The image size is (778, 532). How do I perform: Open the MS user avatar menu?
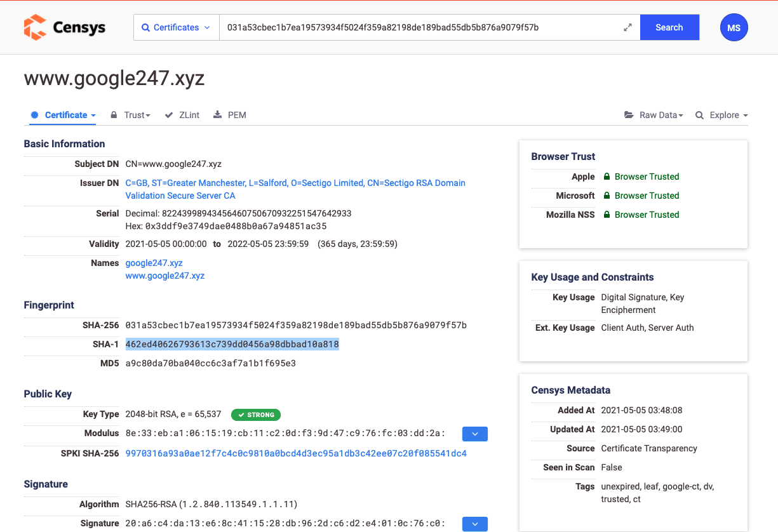734,28
